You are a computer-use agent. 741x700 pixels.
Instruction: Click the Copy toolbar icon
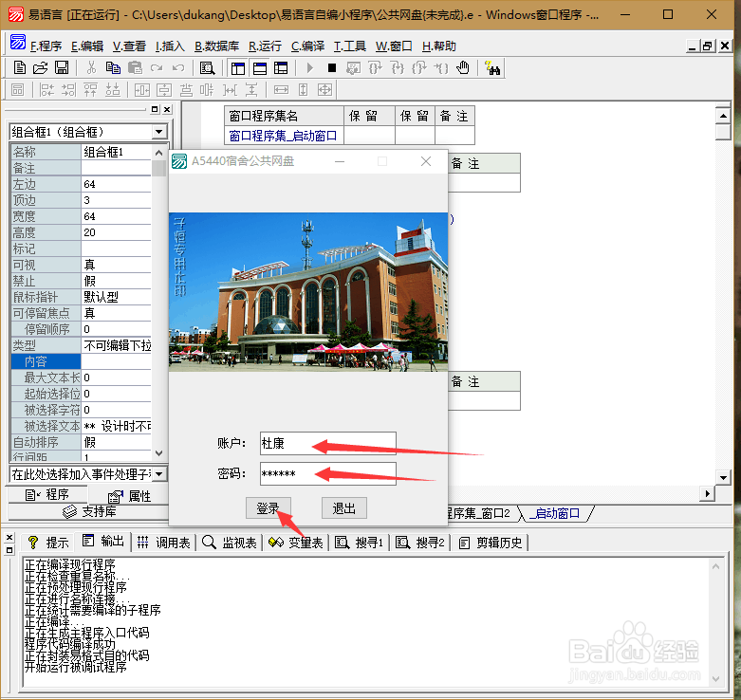tap(113, 68)
